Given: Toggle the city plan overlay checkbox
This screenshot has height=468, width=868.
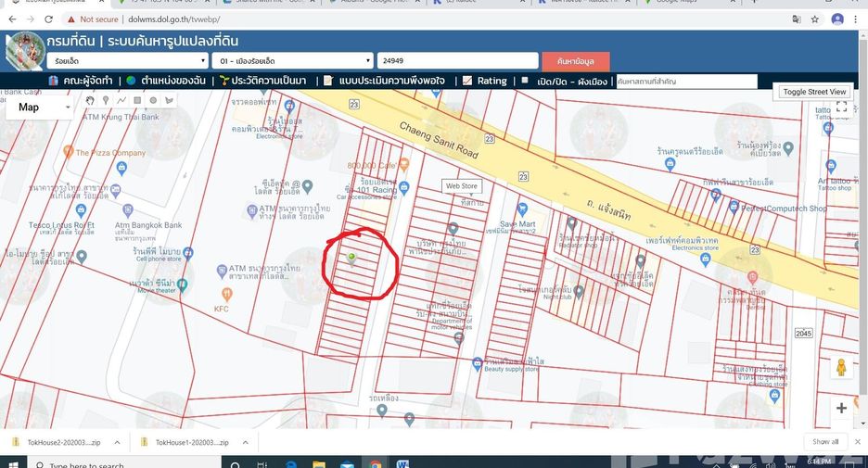Looking at the screenshot, I should tap(525, 81).
